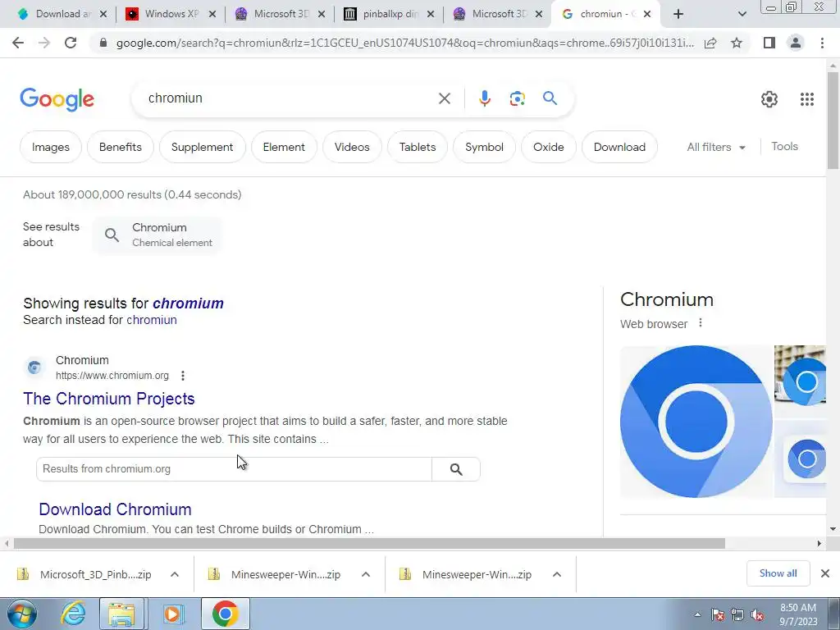Viewport: 840px width, 630px height.
Task: Open options for chromium.org result
Action: (183, 376)
